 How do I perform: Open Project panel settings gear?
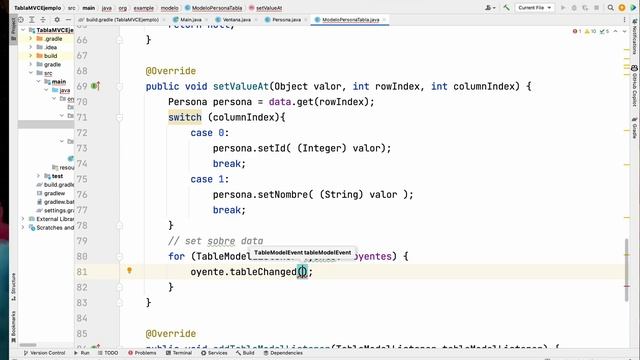click(x=57, y=19)
